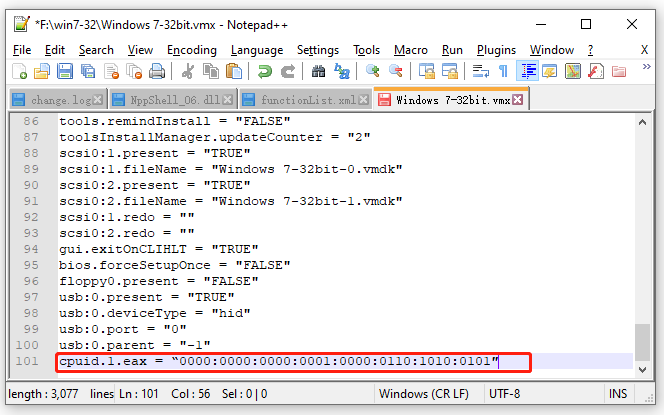Open the Encoding menu

click(x=192, y=50)
